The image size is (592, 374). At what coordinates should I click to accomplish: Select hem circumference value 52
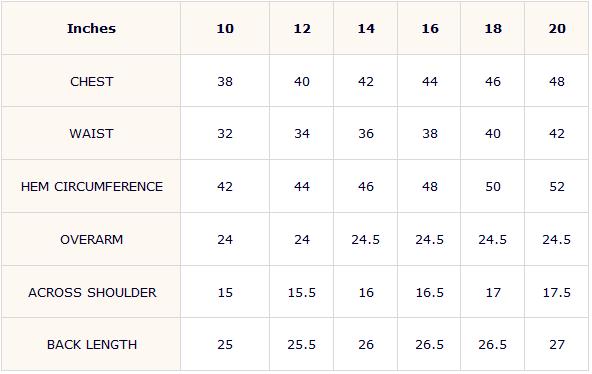pyautogui.click(x=557, y=186)
